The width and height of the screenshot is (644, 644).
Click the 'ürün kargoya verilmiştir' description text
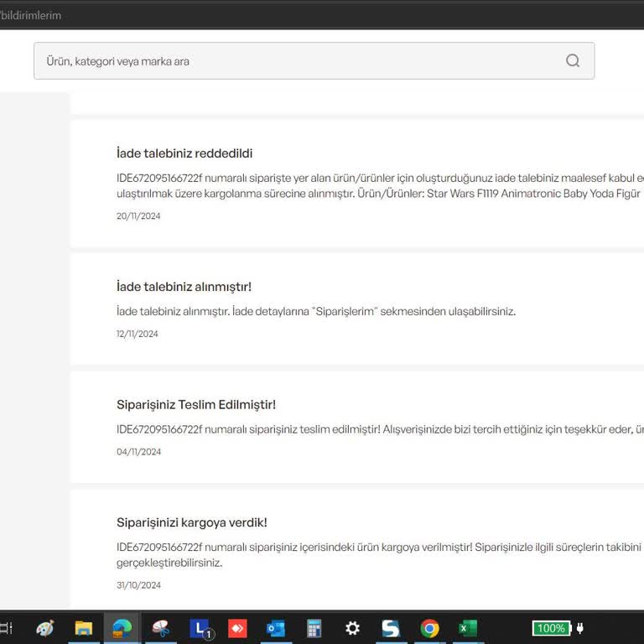click(x=380, y=554)
